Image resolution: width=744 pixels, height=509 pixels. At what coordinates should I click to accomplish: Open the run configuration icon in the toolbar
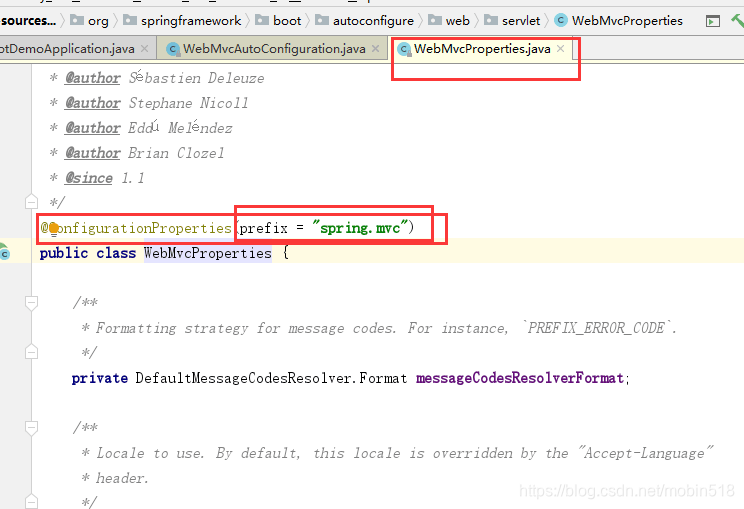pyautogui.click(x=713, y=21)
